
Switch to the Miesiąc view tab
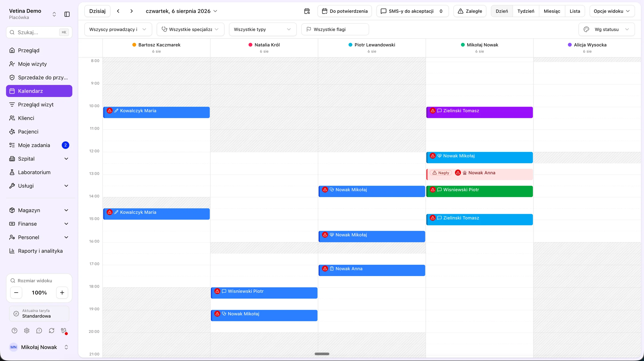click(552, 11)
